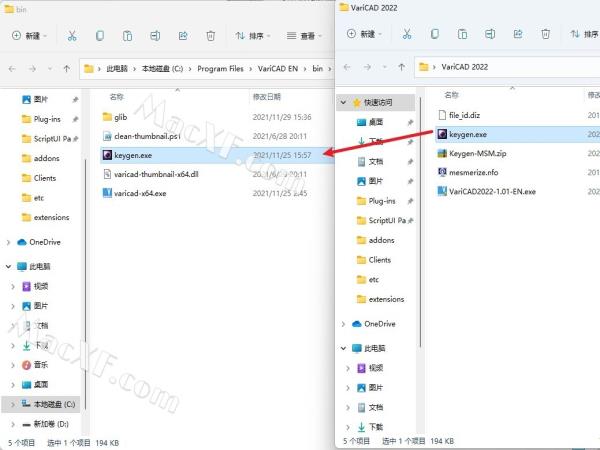Sort by 名称 column in bin window

(x=117, y=97)
